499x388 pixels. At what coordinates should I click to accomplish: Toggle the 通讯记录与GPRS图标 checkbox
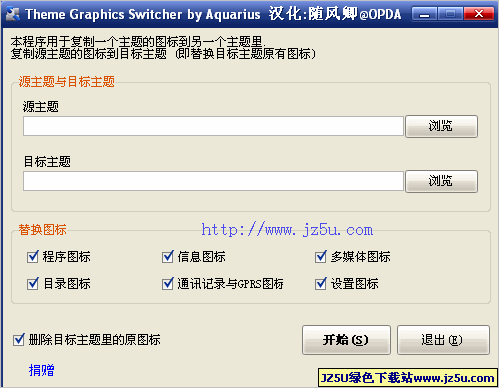click(x=168, y=284)
